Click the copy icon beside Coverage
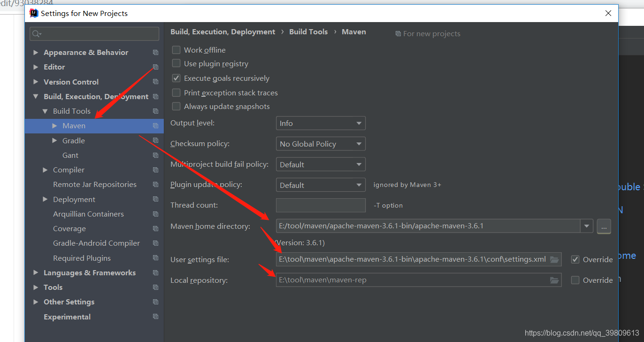This screenshot has height=342, width=644. tap(155, 229)
